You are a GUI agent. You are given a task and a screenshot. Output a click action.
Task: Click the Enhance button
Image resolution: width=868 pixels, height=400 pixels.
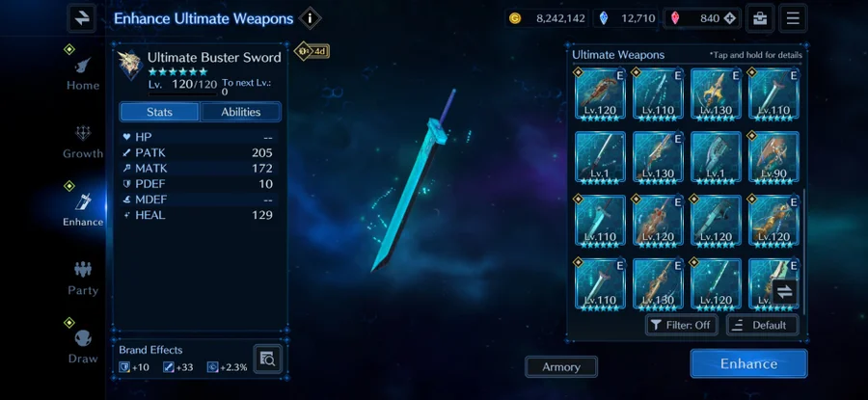pyautogui.click(x=748, y=363)
